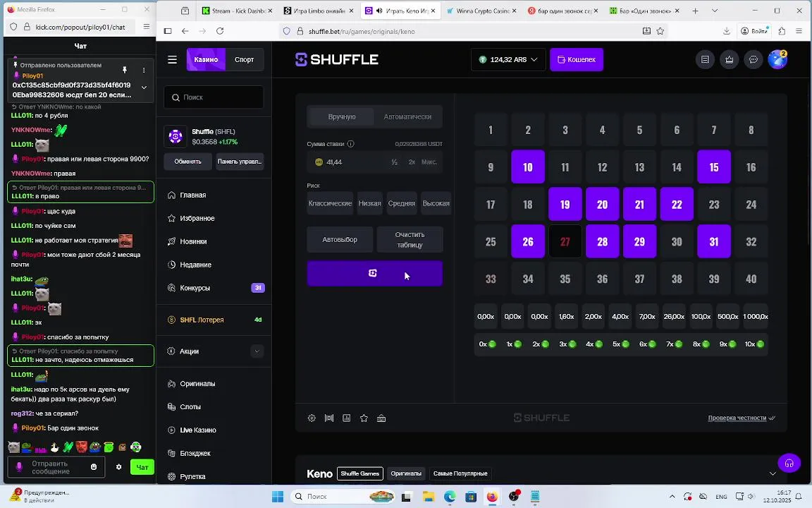
Task: Open File Explorer from taskbar
Action: tap(429, 497)
